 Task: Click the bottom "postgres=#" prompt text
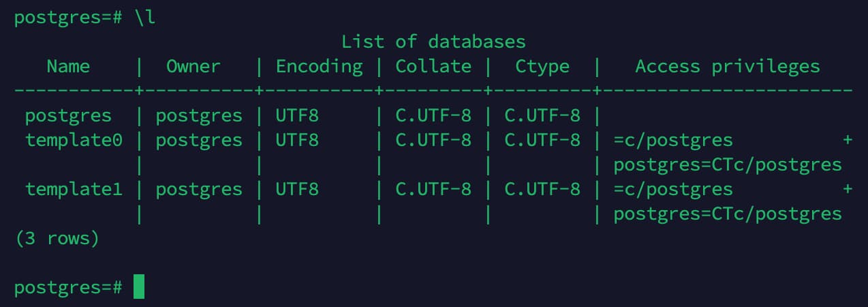click(68, 287)
